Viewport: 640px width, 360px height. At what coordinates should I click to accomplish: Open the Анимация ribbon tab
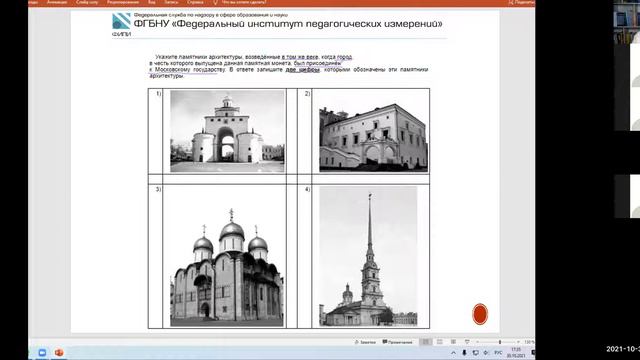click(x=57, y=2)
